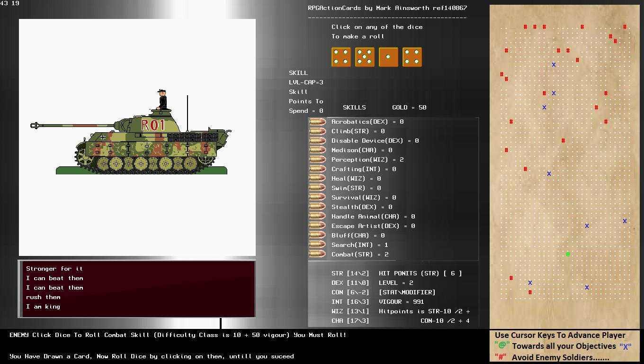Click the bullet icon beside Combat(STR)
644x364 pixels.
coord(317,254)
